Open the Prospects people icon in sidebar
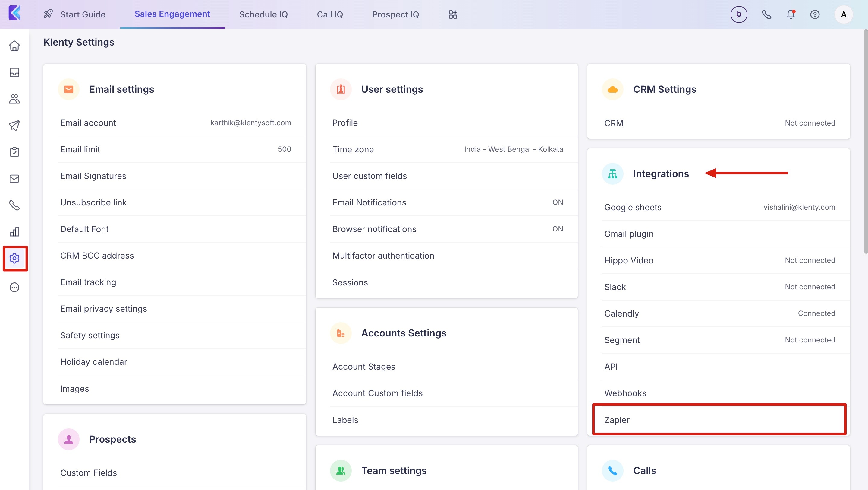Image resolution: width=868 pixels, height=490 pixels. pos(14,99)
